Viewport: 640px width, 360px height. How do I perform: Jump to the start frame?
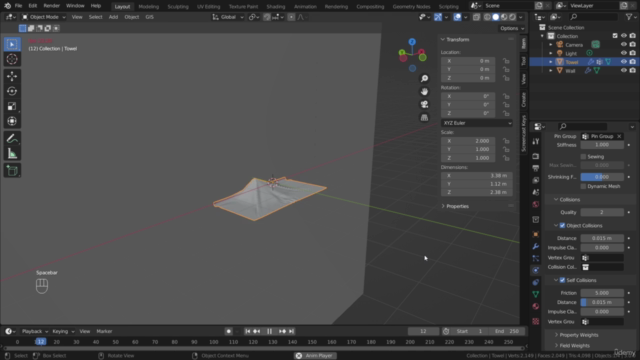point(247,331)
